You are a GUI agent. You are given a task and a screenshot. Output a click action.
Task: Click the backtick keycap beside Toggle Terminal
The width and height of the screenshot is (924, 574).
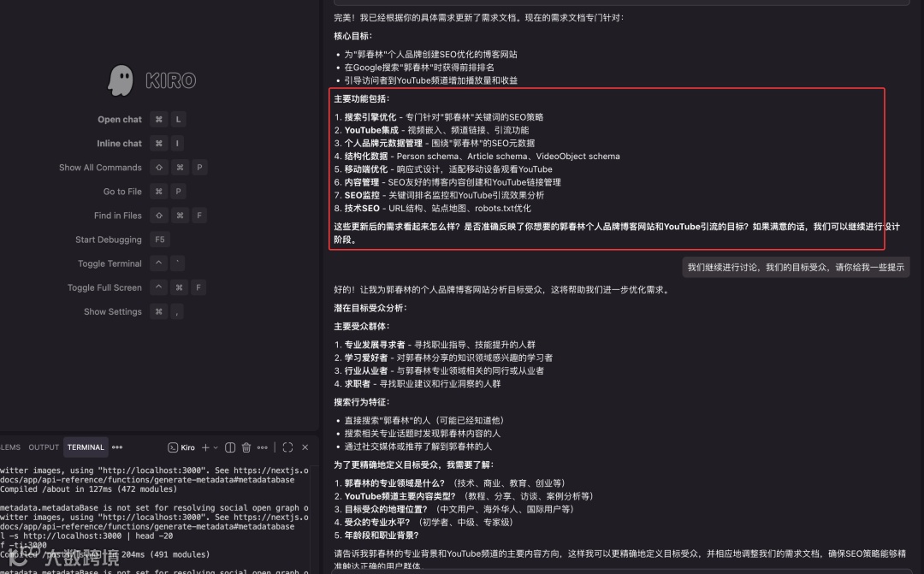(x=177, y=263)
